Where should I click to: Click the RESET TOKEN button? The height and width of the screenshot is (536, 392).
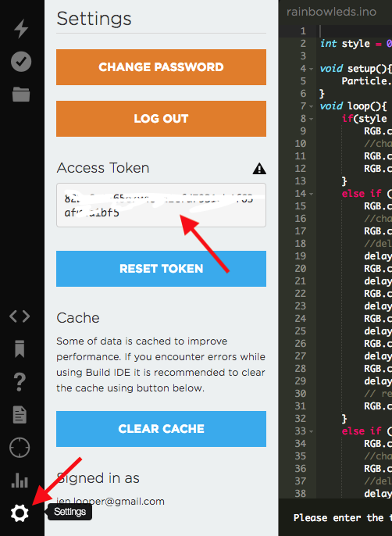162,269
